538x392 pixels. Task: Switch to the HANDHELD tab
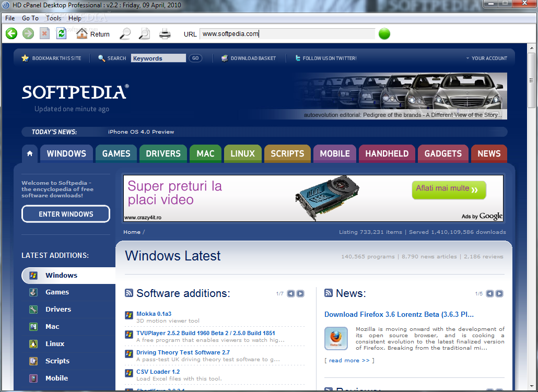(x=387, y=153)
